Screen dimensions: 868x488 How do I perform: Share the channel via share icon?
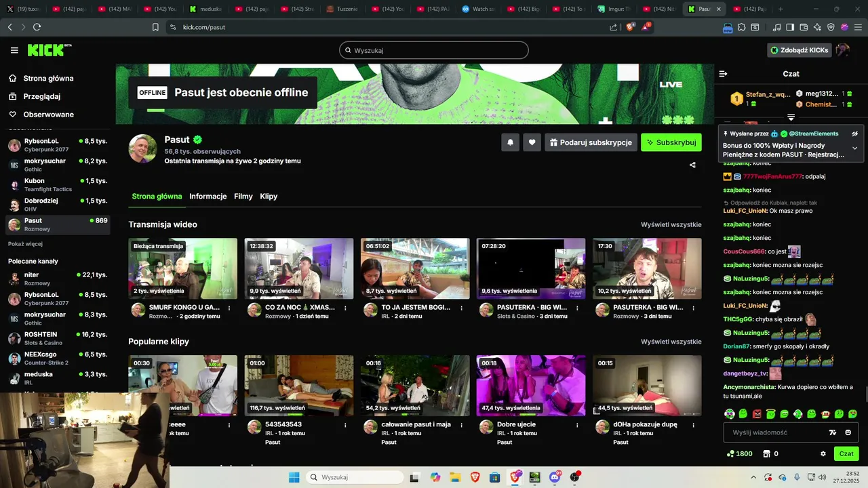[692, 165]
